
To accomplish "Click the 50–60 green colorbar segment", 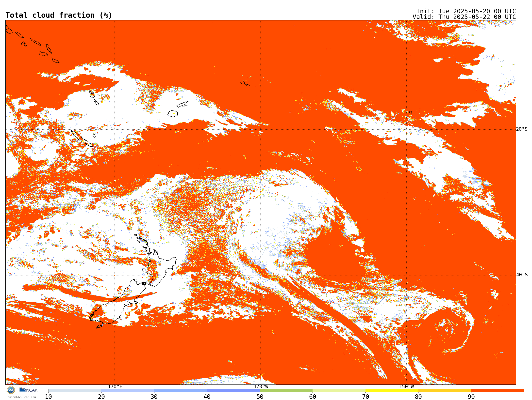I will tap(286, 391).
